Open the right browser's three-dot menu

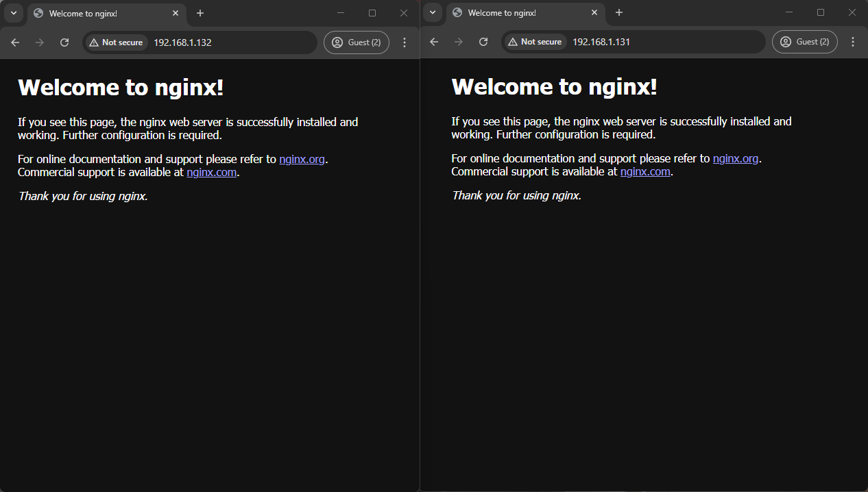tap(853, 42)
